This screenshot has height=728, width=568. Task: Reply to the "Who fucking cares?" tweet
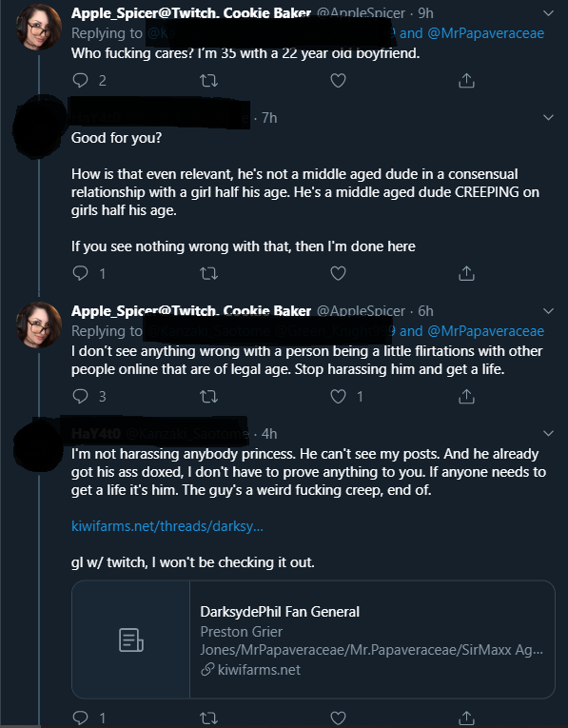[x=81, y=81]
